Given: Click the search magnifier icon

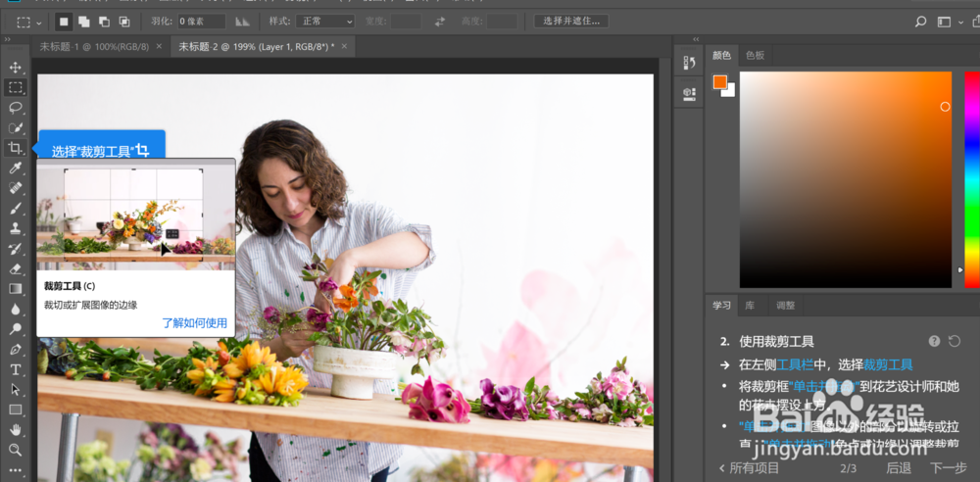Looking at the screenshot, I should coord(920,22).
